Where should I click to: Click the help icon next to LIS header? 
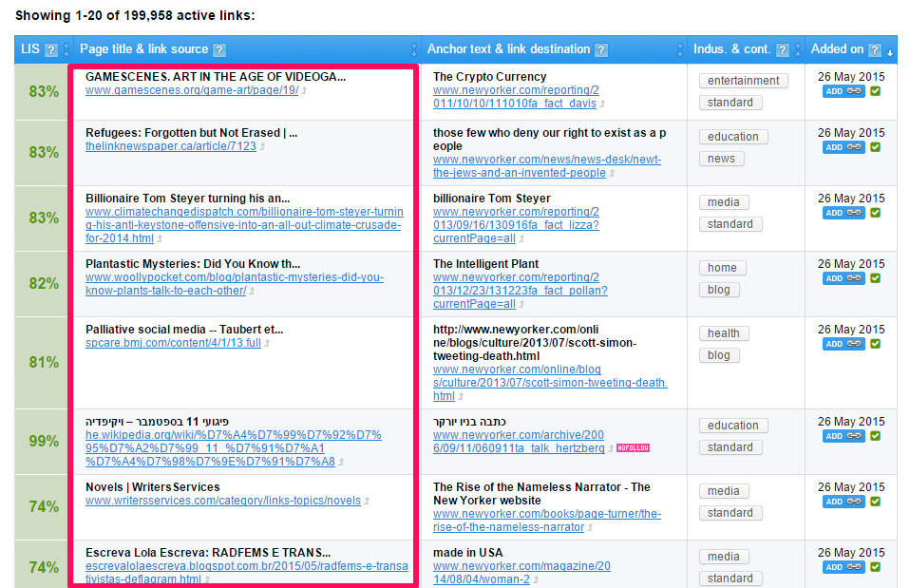(51, 49)
